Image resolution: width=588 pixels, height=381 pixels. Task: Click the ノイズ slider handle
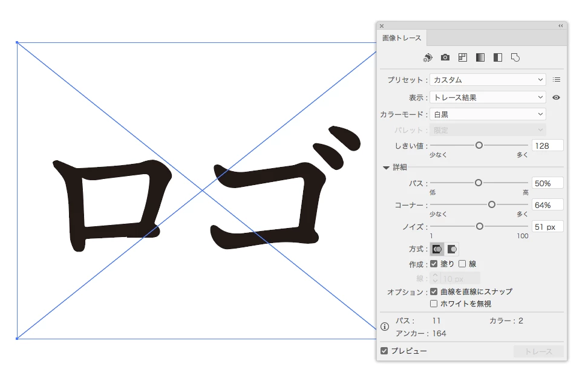pyautogui.click(x=480, y=226)
